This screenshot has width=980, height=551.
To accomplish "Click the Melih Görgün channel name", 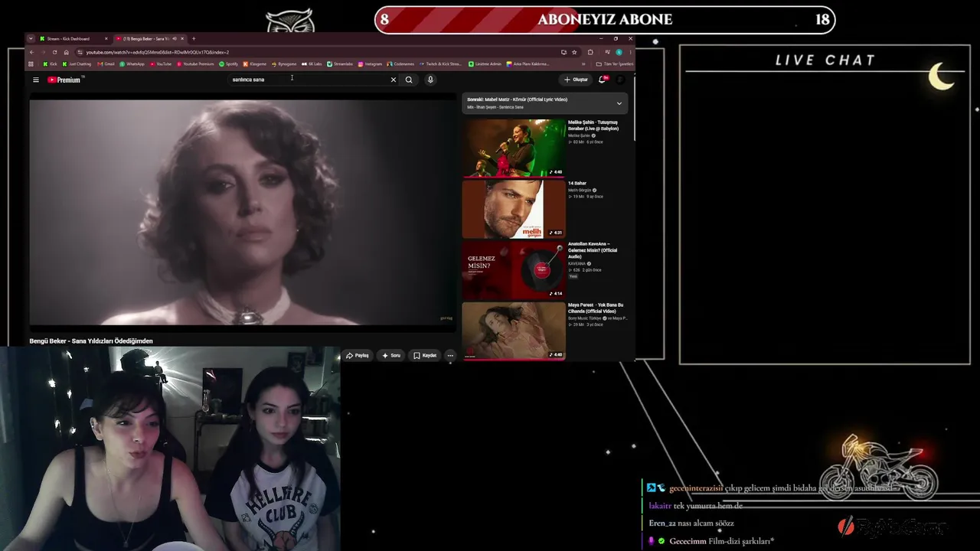I will (579, 191).
